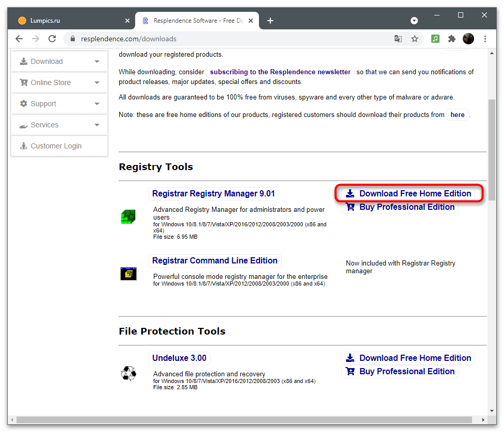Screen dimensions: 504x432
Task: Expand the Download sidebar menu arrow
Action: click(97, 61)
